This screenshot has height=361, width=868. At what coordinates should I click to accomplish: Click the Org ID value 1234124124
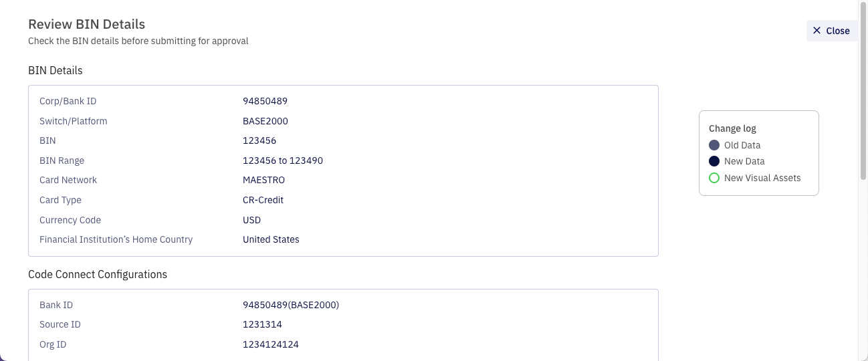pos(271,344)
